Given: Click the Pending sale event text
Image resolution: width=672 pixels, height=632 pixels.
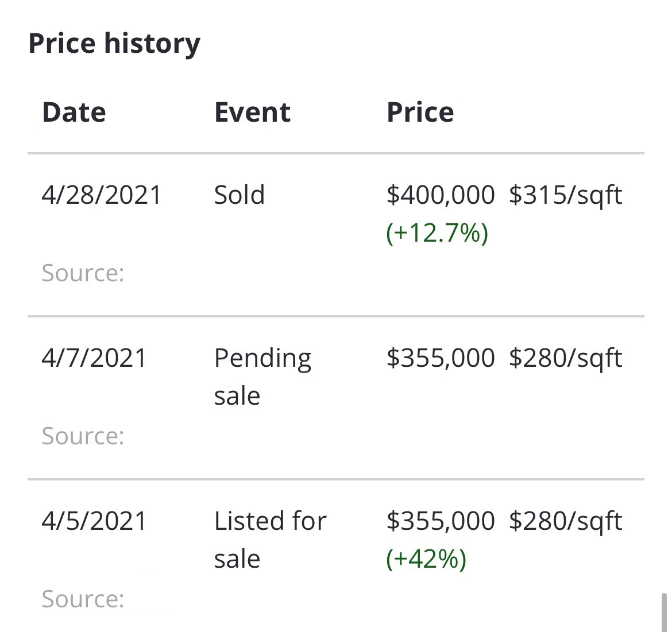Looking at the screenshot, I should click(262, 377).
